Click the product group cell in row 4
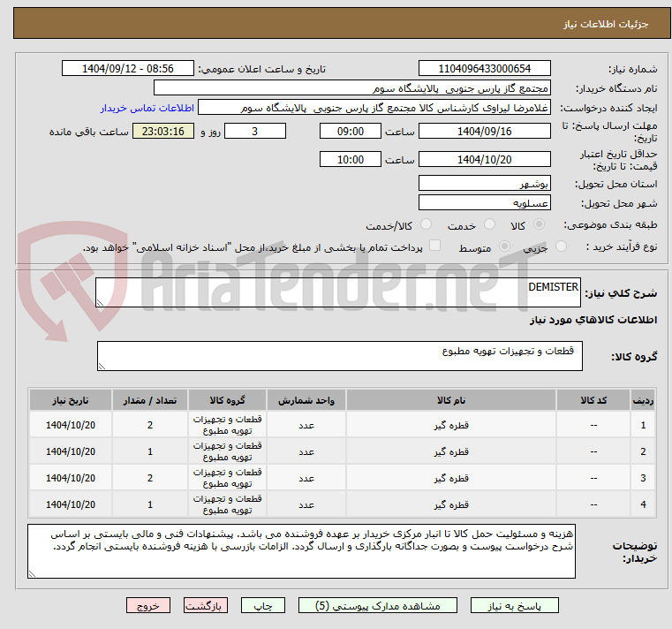This screenshot has height=629, width=672. (227, 504)
